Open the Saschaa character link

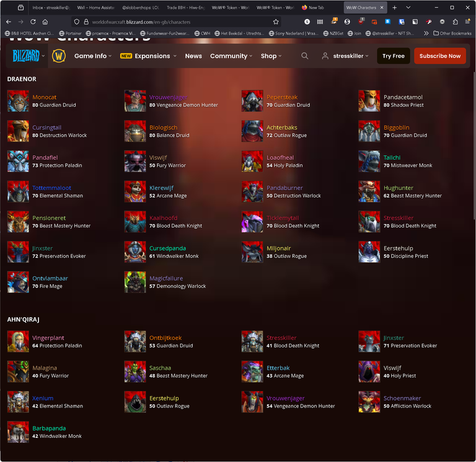(x=160, y=368)
